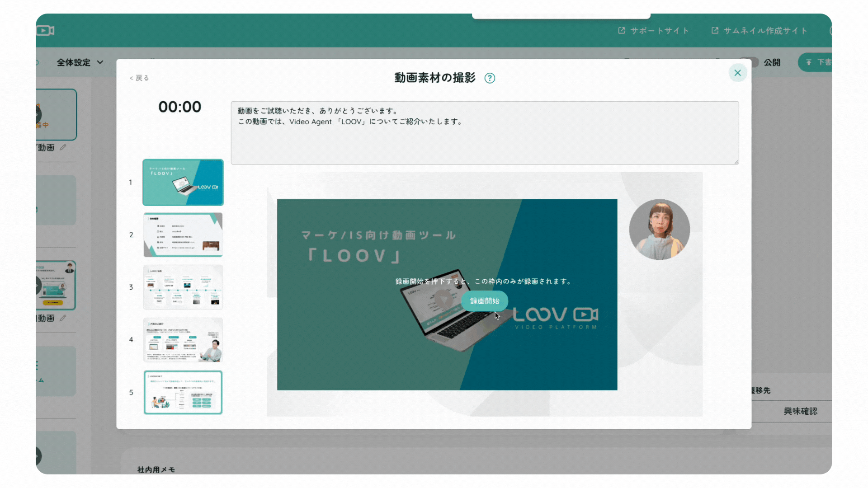Click the pencil edit icon beside 動画 label
Image resolution: width=868 pixels, height=488 pixels.
pyautogui.click(x=63, y=147)
